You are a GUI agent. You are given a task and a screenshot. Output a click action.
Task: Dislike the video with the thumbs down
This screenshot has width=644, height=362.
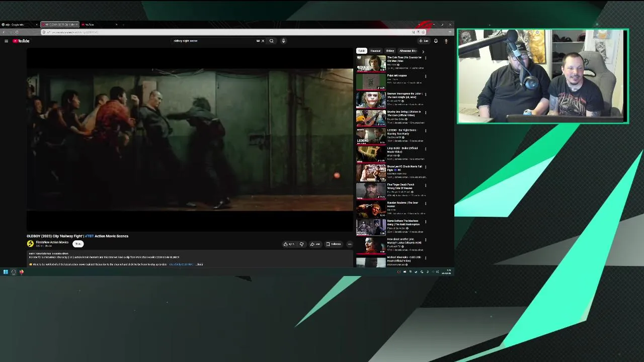[x=301, y=244]
